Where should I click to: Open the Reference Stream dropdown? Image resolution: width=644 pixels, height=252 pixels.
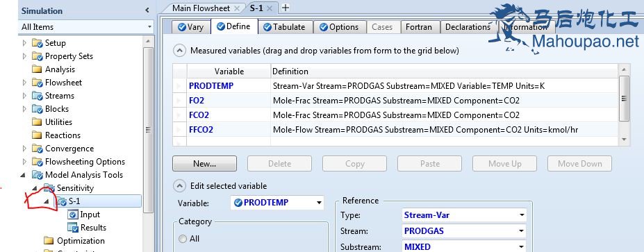point(522,231)
